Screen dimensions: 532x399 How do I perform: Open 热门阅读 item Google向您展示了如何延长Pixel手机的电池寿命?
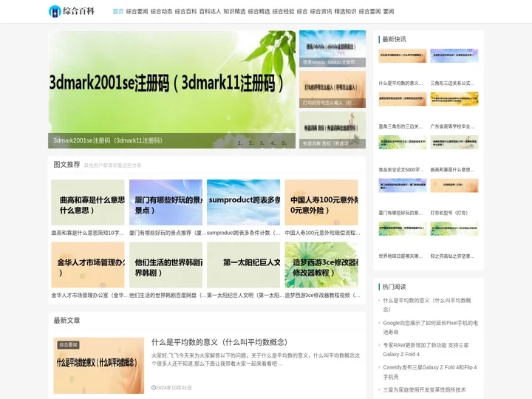(430, 327)
